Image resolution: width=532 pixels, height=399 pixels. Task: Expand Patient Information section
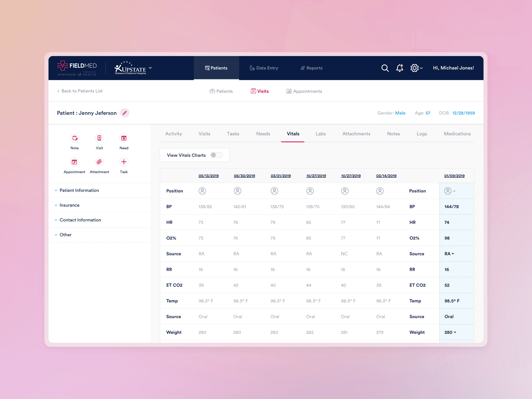79,190
